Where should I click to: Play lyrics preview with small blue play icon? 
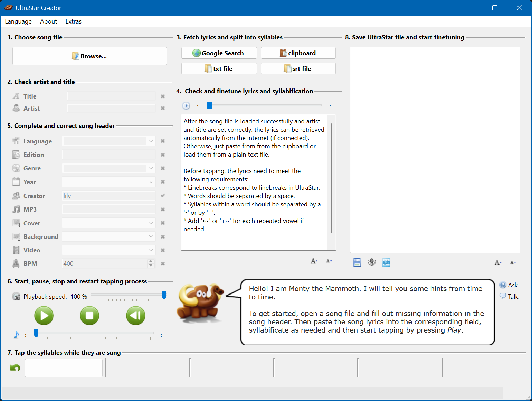tap(186, 106)
